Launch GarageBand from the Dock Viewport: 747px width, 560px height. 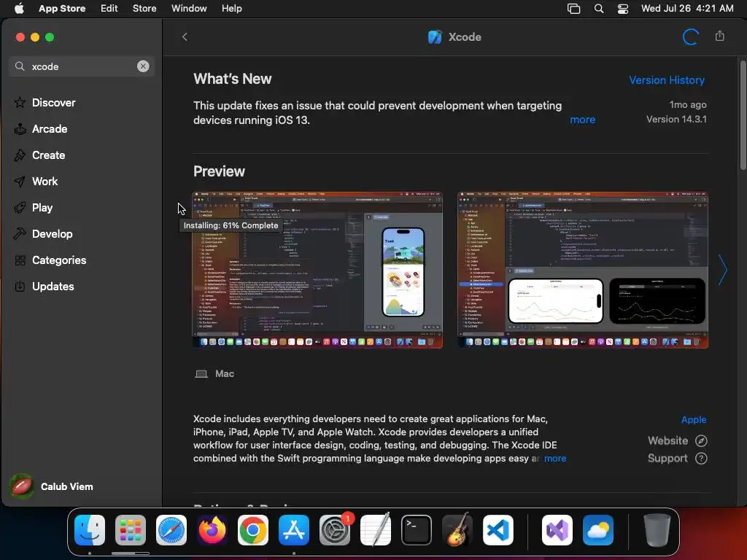click(x=457, y=530)
